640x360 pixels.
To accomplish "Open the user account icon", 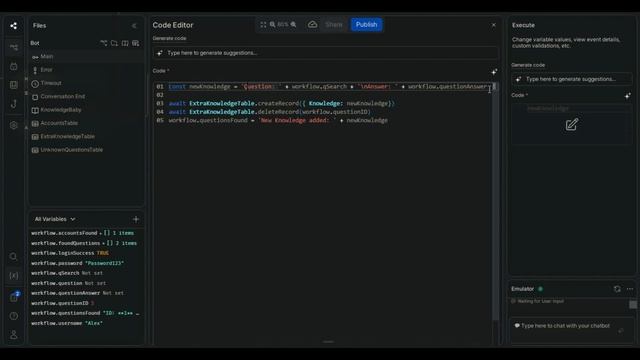I will coord(13,335).
